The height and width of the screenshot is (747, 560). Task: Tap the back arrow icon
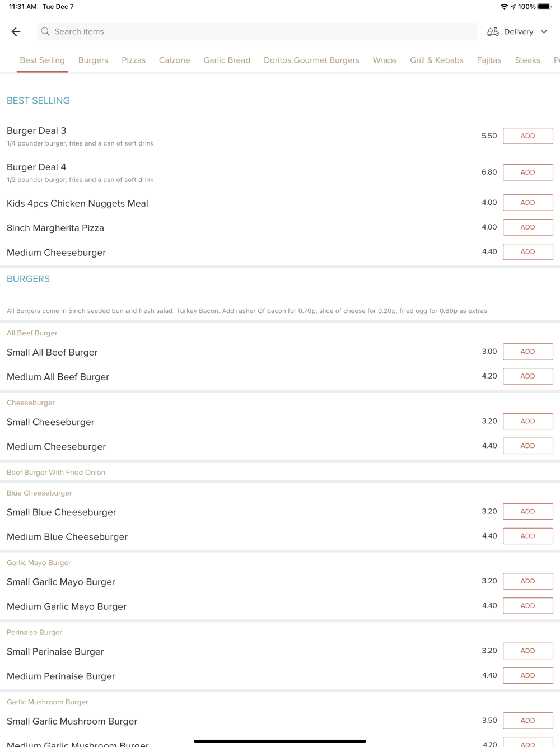point(16,32)
